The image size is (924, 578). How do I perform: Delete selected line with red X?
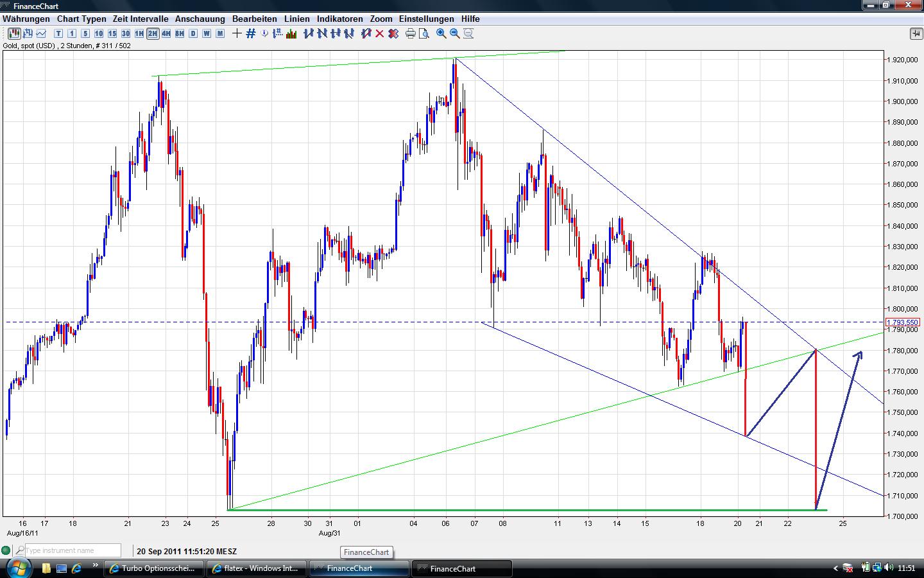pyautogui.click(x=379, y=33)
